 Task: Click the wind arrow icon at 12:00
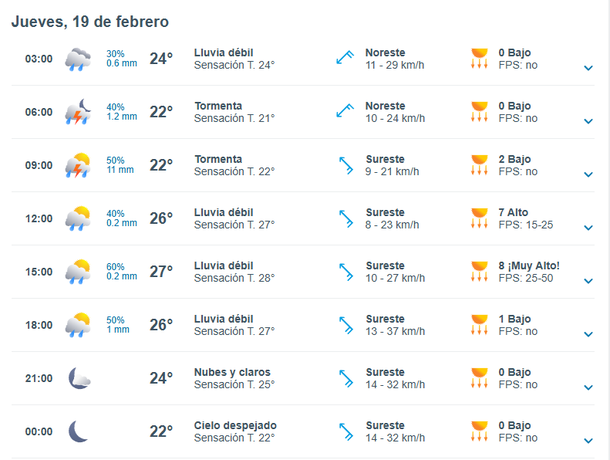click(x=346, y=218)
